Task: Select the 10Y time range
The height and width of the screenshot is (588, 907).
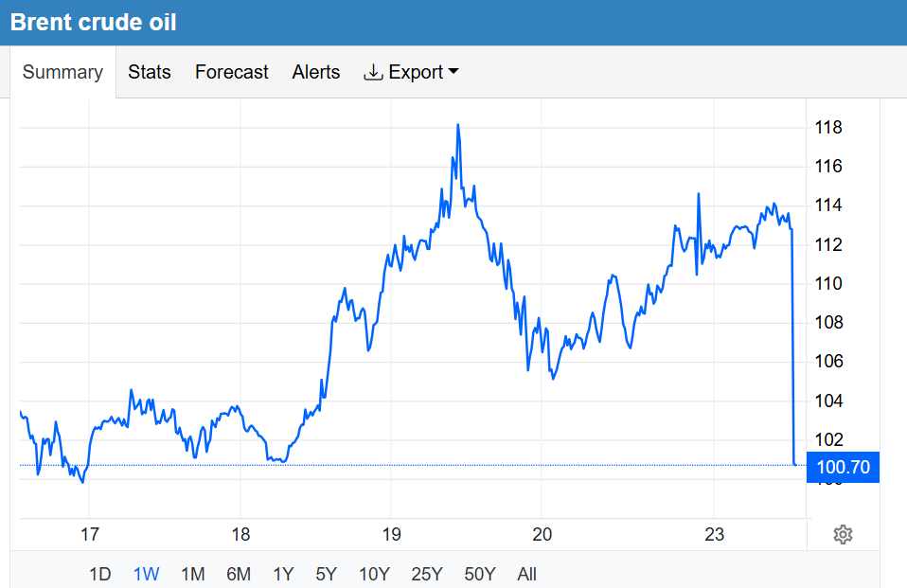Action: tap(374, 574)
